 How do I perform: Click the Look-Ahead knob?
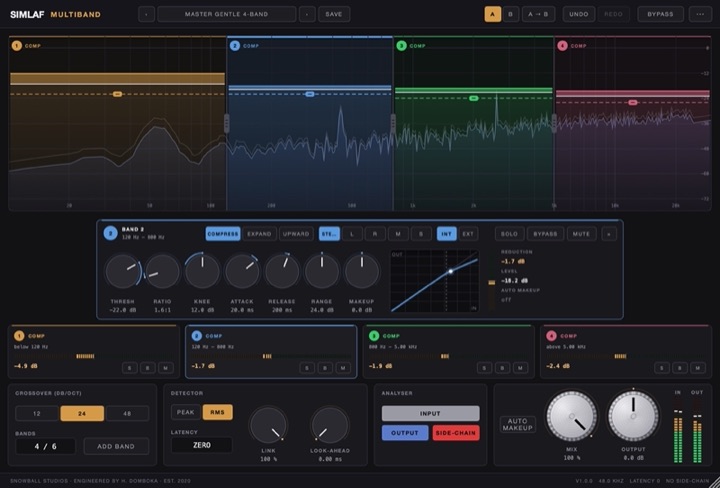tap(329, 425)
